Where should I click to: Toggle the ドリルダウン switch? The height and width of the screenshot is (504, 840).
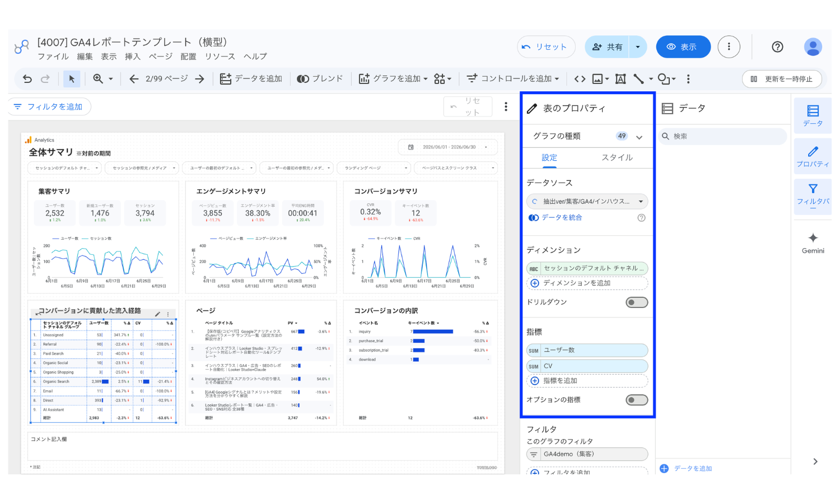[x=637, y=302]
